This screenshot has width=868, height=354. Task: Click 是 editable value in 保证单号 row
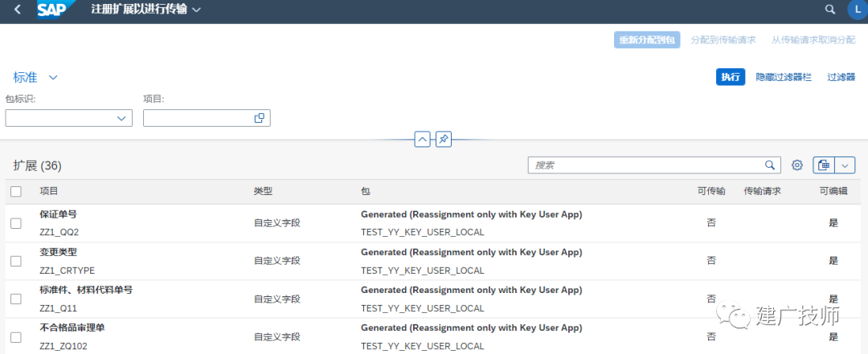(x=833, y=223)
